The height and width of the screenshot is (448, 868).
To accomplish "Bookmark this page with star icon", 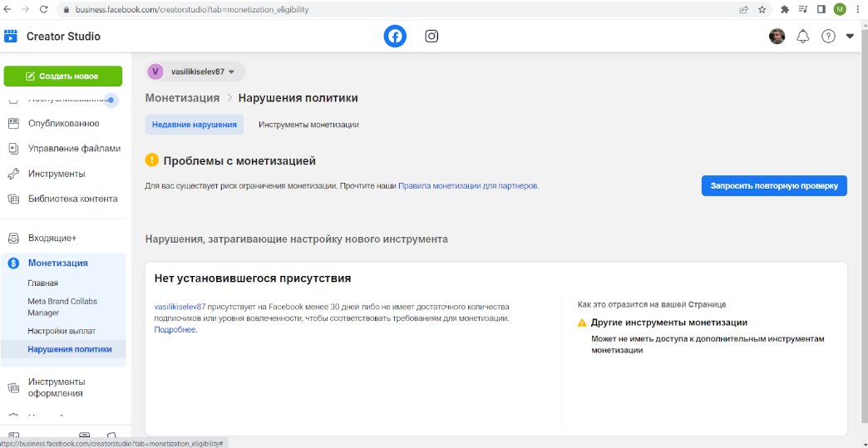I will click(762, 9).
